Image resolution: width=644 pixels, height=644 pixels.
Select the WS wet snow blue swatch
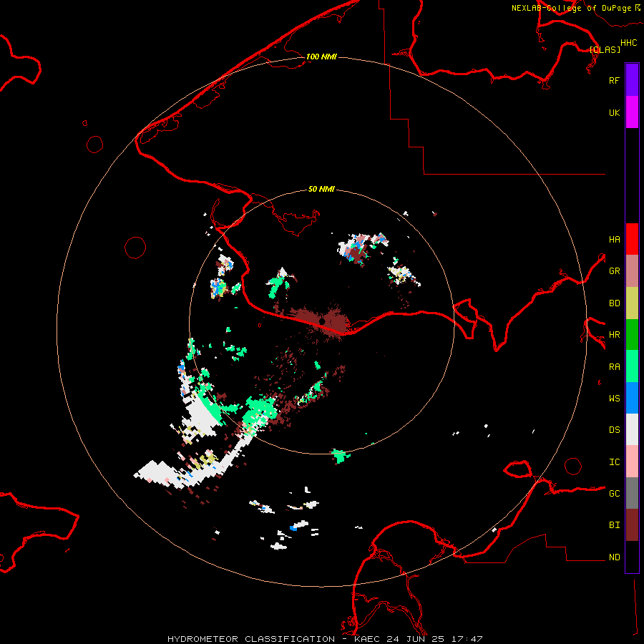click(632, 398)
